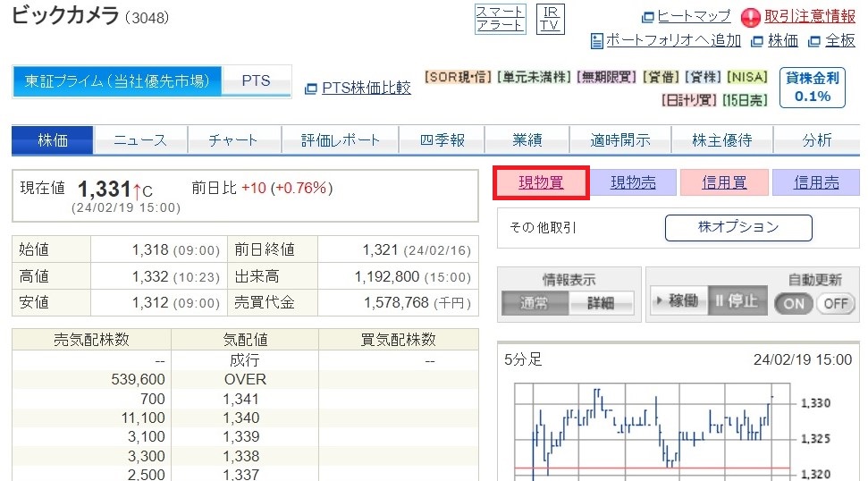The image size is (868, 481).
Task: Open the 分析 tab
Action: tap(817, 140)
